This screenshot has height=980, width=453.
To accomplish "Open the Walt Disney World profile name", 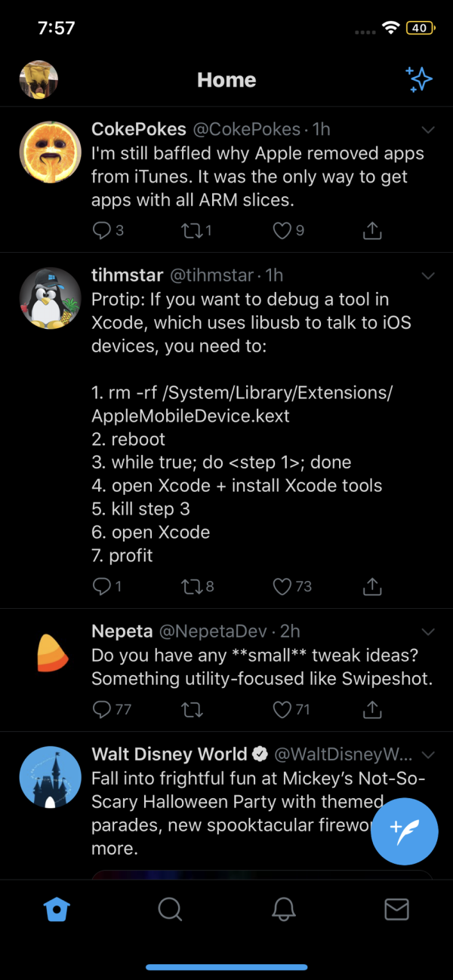I will [169, 754].
